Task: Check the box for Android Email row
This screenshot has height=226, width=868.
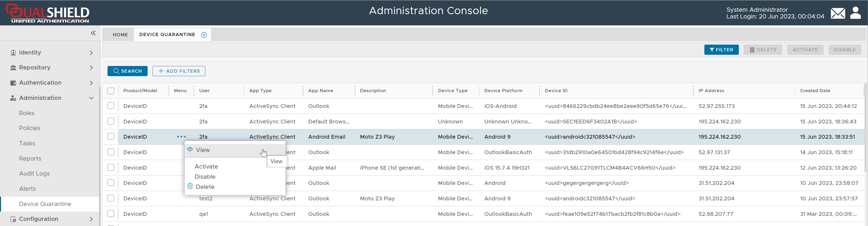Action: coord(111,137)
